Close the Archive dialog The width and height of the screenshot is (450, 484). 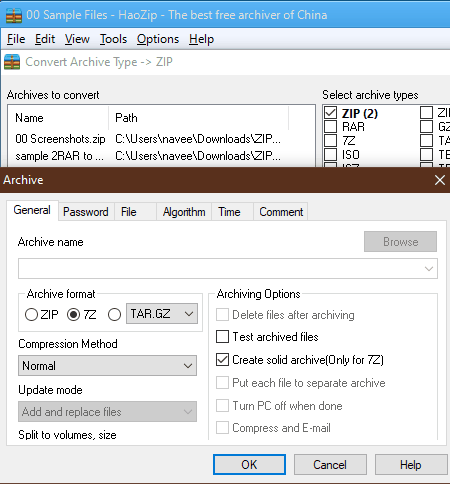point(440,180)
